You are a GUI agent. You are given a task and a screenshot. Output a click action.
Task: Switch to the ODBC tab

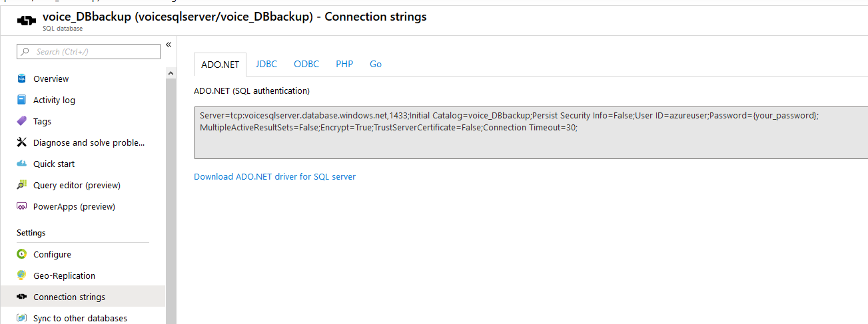tap(306, 64)
